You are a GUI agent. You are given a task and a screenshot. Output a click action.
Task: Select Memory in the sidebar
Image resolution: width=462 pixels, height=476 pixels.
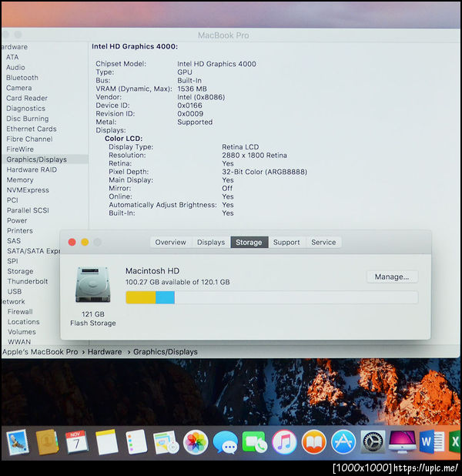[x=20, y=180]
